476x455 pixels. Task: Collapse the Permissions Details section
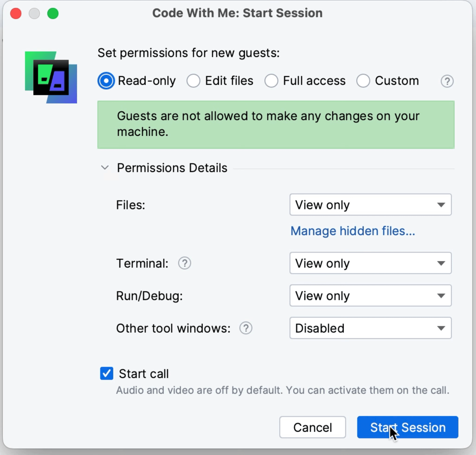(x=105, y=167)
